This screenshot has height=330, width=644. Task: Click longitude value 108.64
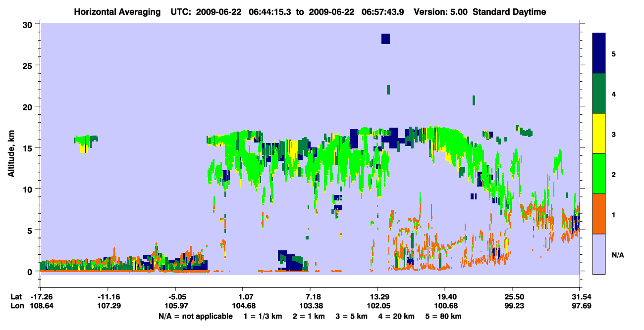click(41, 306)
